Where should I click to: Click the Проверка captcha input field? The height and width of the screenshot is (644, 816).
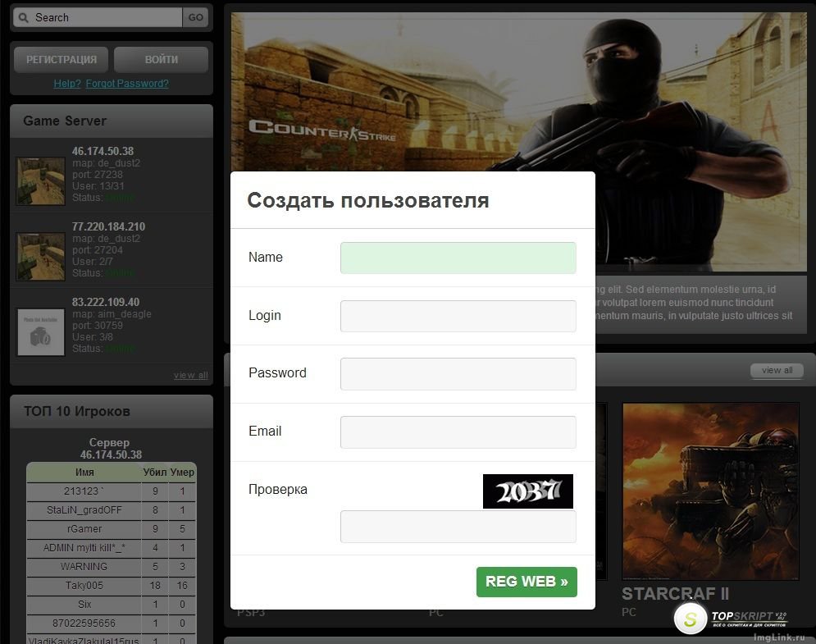tap(458, 527)
